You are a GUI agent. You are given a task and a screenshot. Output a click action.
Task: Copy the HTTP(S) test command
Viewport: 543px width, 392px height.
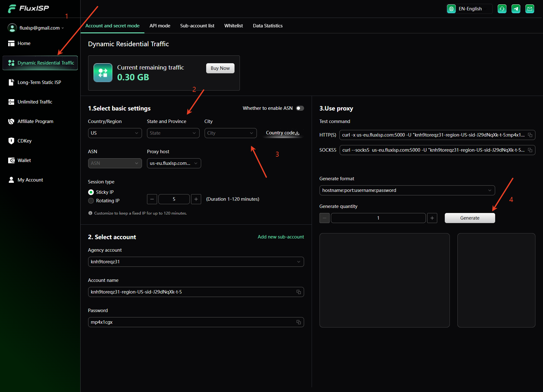coord(530,135)
